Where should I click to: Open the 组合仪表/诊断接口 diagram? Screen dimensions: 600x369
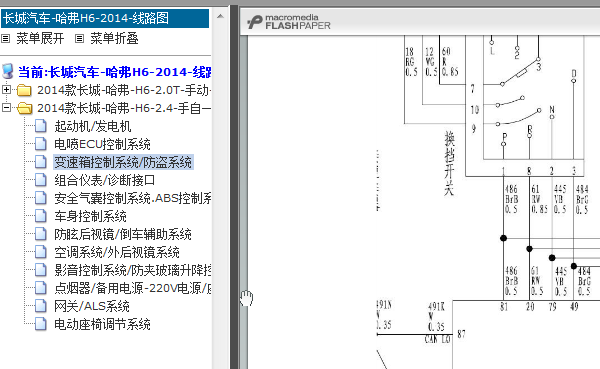[104, 180]
